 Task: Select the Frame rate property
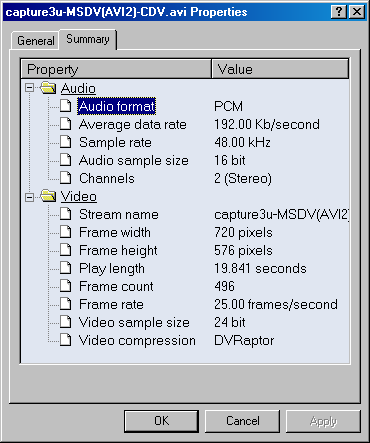111,304
